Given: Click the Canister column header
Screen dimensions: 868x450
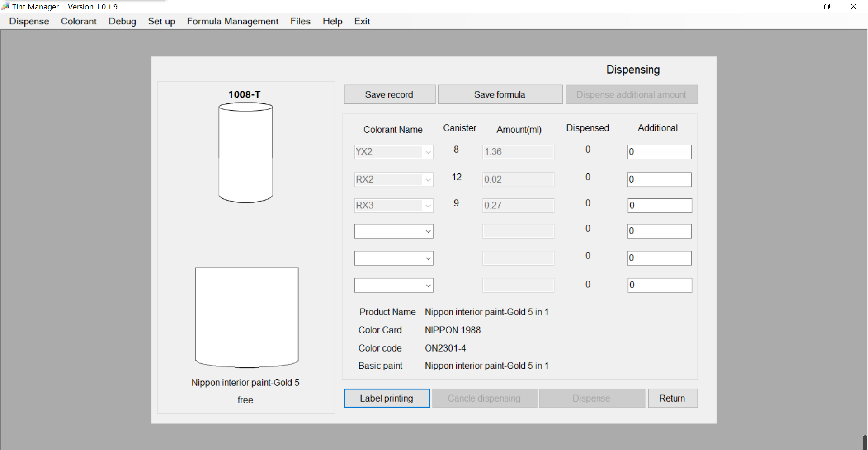Looking at the screenshot, I should point(460,128).
